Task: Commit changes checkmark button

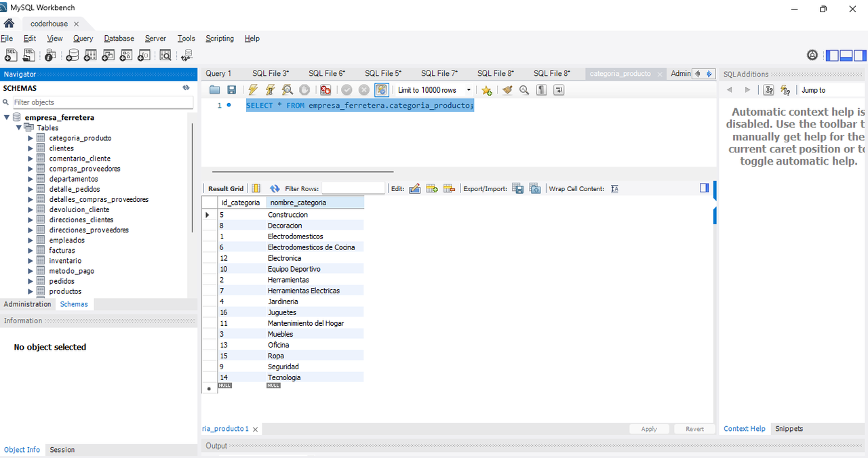Action: pyautogui.click(x=347, y=89)
